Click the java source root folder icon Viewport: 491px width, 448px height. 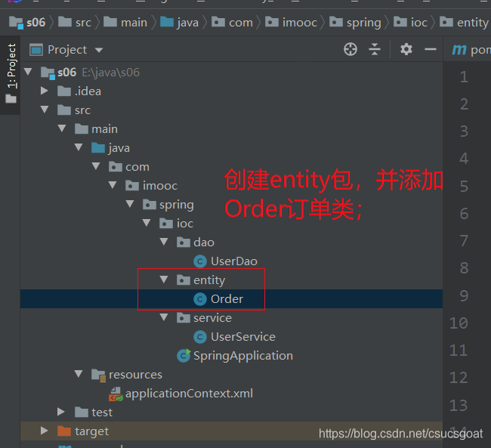[x=98, y=147]
